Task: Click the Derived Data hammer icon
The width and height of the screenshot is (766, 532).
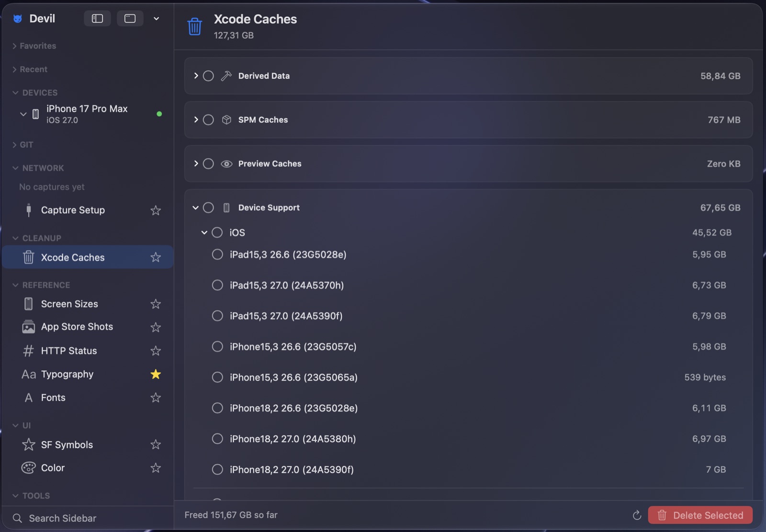Action: coord(226,76)
